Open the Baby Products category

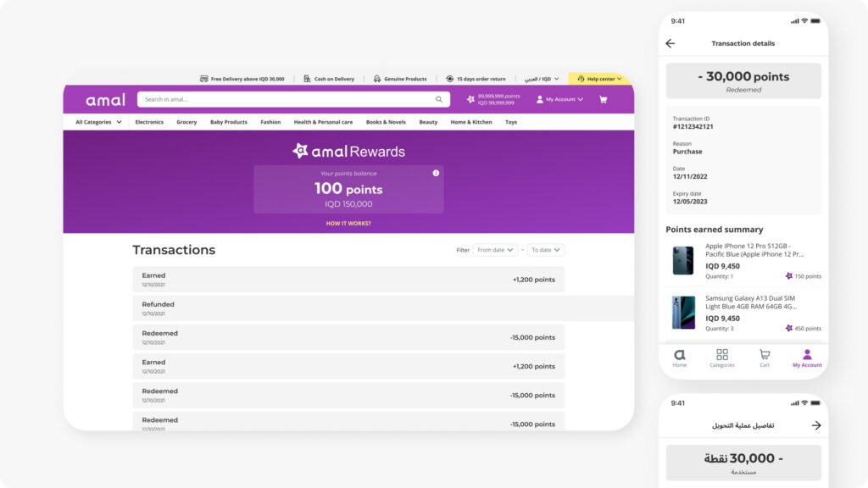229,122
